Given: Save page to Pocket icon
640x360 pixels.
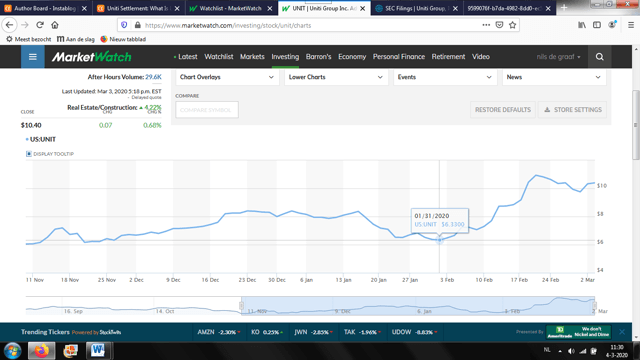Looking at the screenshot, I should click(x=499, y=25).
